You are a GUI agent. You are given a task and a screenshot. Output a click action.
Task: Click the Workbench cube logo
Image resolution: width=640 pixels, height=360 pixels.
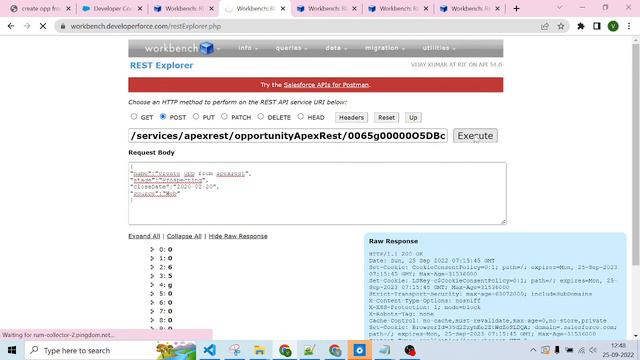[207, 49]
